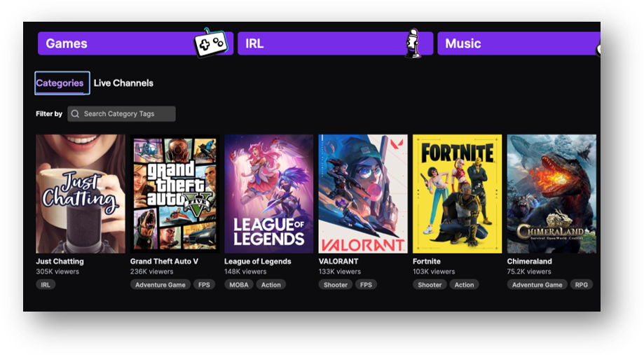644x355 pixels.
Task: Click the Fortnite title link
Action: pos(427,261)
